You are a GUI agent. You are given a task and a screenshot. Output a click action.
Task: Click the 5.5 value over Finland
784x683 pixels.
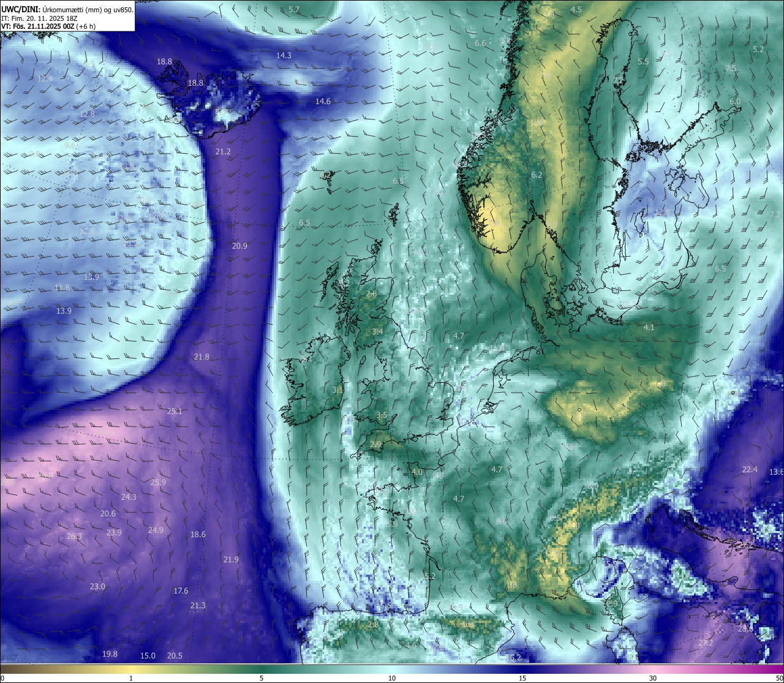[x=643, y=61]
